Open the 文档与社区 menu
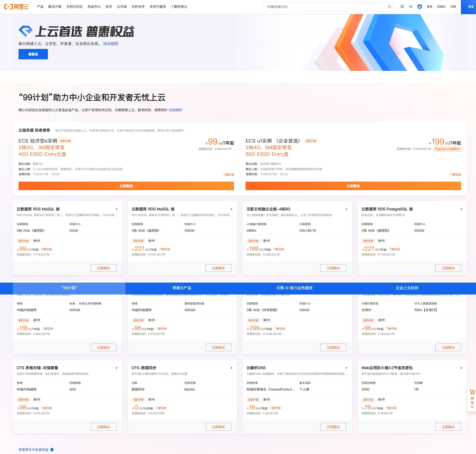Image resolution: width=476 pixels, height=454 pixels. tap(74, 7)
